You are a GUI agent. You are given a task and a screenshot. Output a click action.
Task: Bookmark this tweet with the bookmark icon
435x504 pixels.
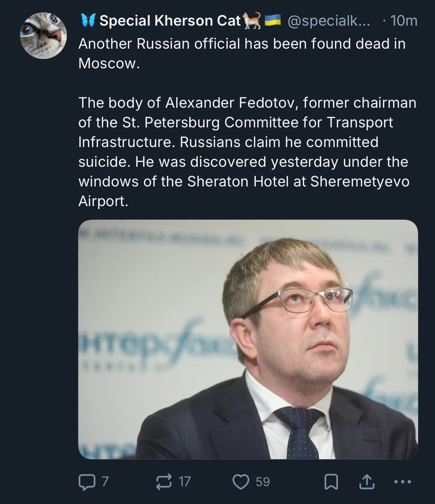click(331, 482)
